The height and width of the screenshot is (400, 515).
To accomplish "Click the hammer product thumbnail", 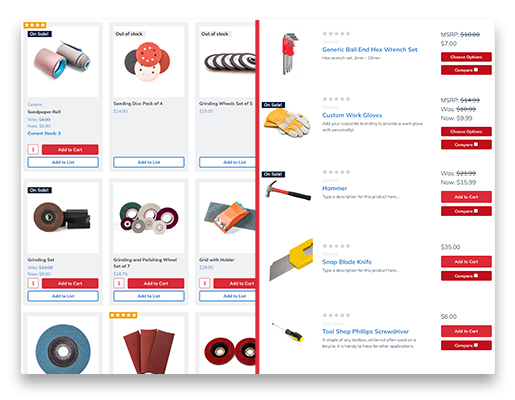I will coord(288,191).
